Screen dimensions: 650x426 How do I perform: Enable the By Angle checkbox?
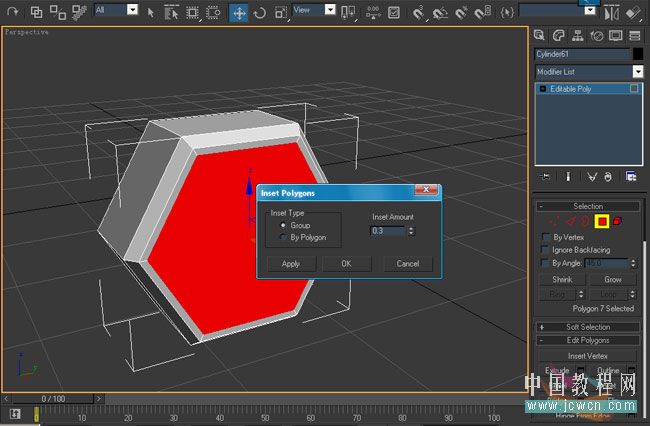tap(545, 263)
